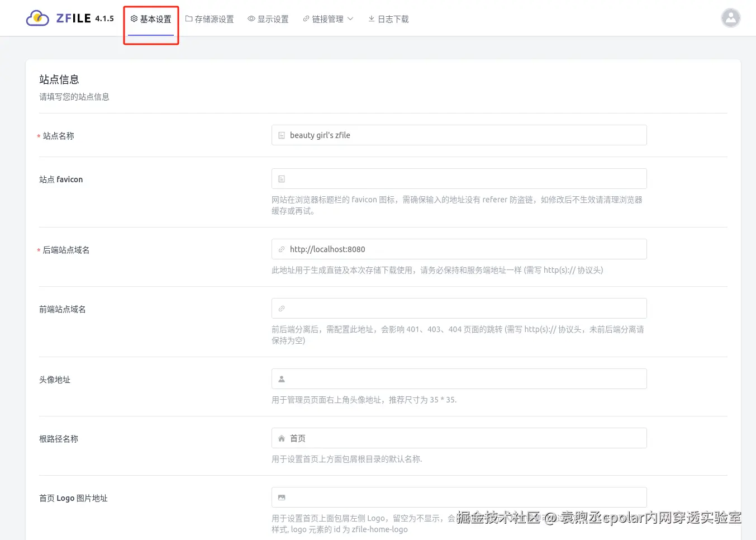Click the 站点信息 section heading
The image size is (756, 540).
[59, 79]
